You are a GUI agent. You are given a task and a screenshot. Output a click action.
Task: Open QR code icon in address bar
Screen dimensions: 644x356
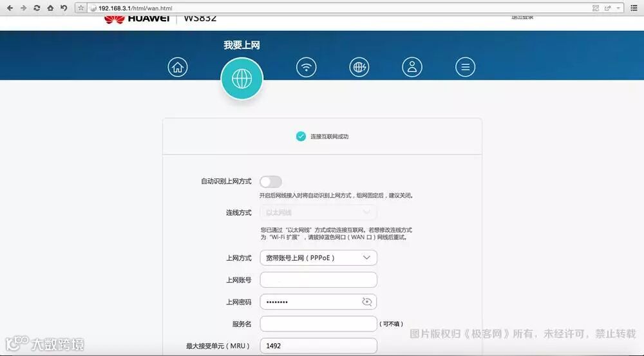[596, 8]
